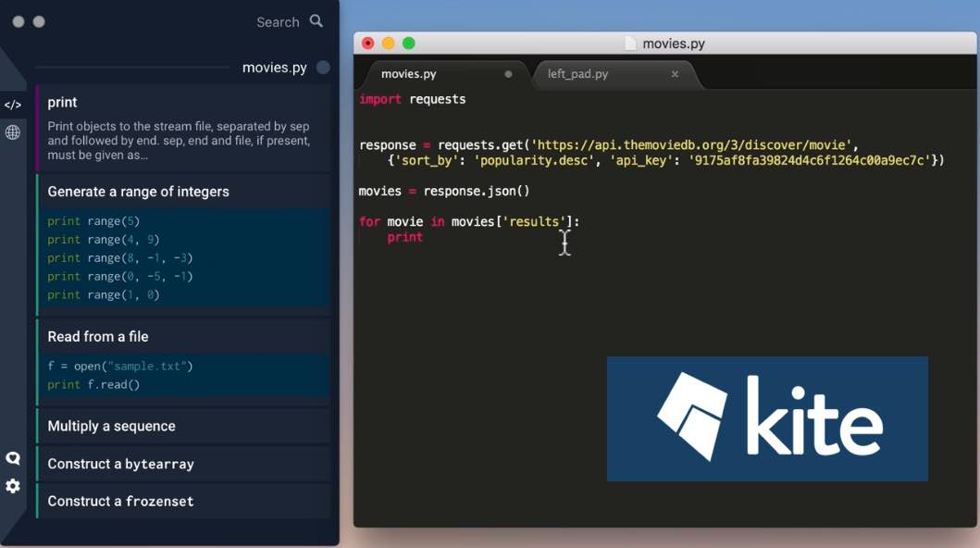Open Kite settings gear icon
Viewport: 980px width, 548px height.
pyautogui.click(x=13, y=486)
